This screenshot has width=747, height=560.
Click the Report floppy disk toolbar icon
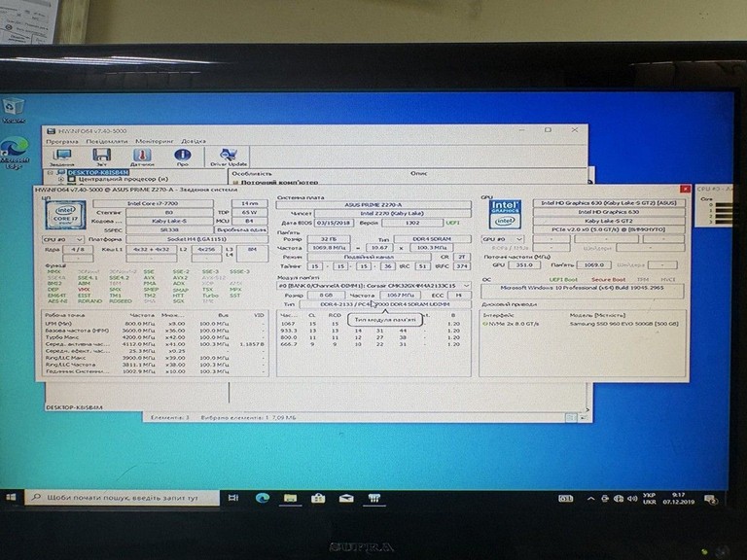coord(101,157)
